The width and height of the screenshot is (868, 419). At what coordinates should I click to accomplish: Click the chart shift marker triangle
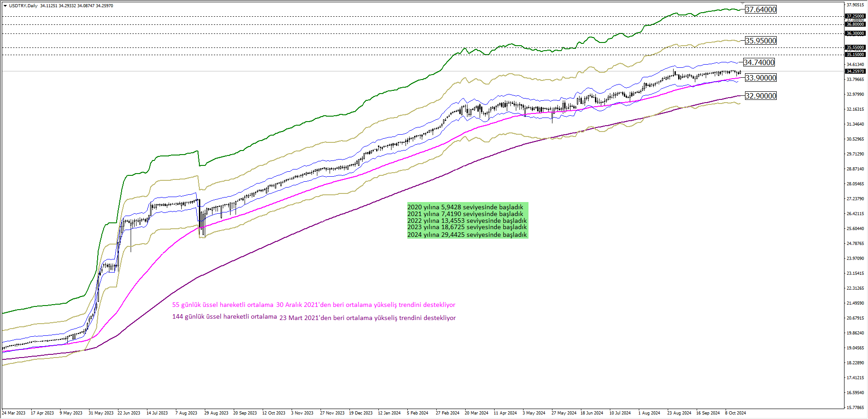[x=743, y=4]
